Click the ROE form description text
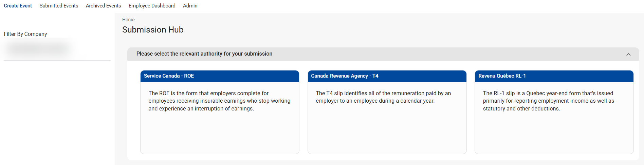The image size is (644, 165). [x=219, y=101]
